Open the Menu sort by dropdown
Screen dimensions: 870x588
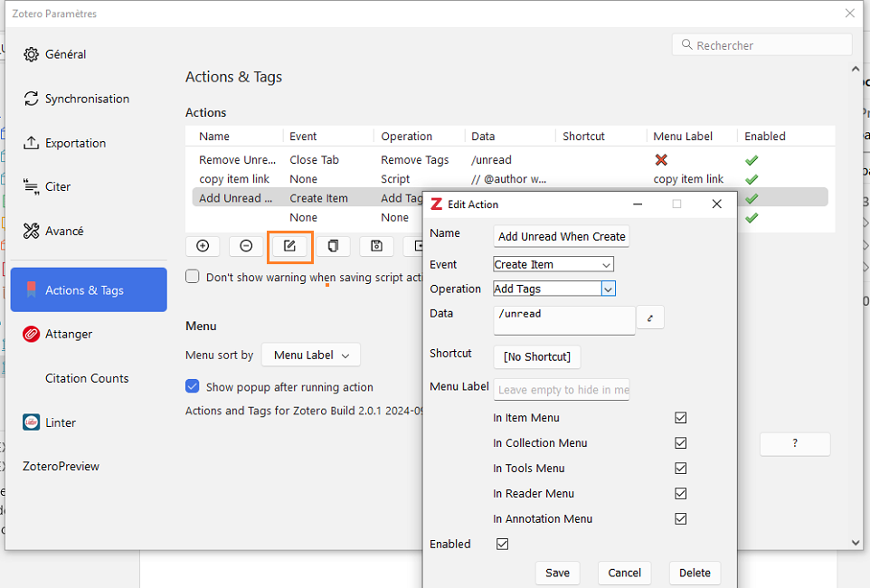[x=311, y=355]
